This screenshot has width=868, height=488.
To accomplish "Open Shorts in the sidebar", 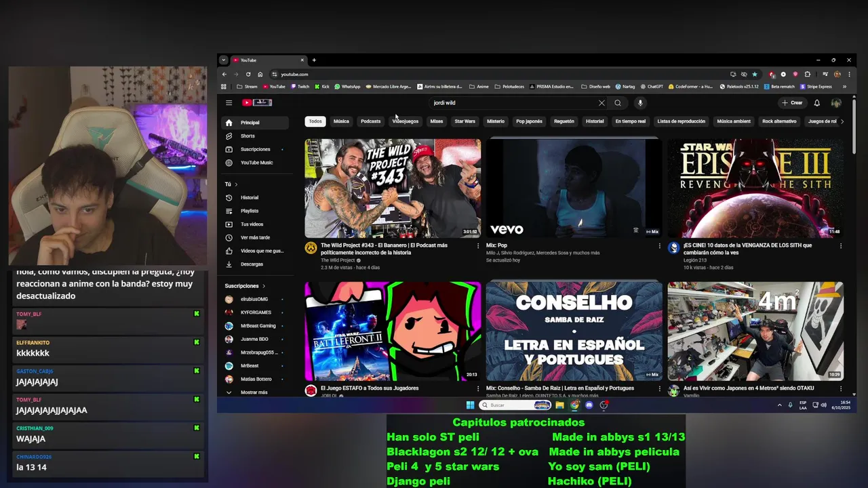I will (255, 136).
